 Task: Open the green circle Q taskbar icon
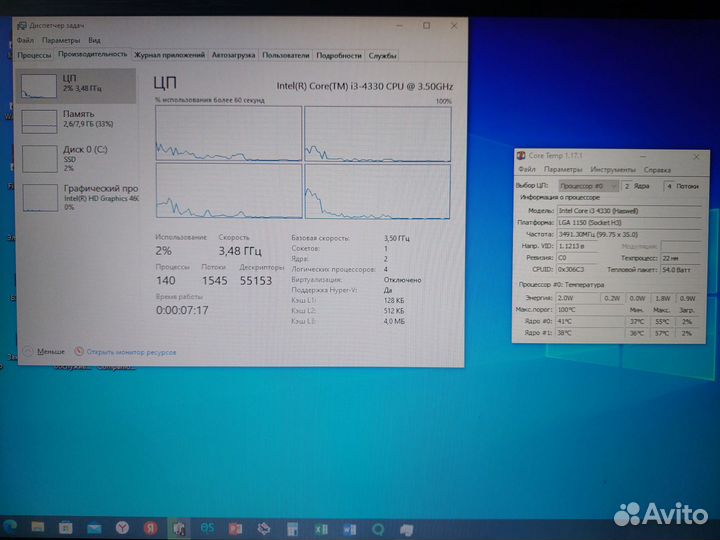click(378, 530)
